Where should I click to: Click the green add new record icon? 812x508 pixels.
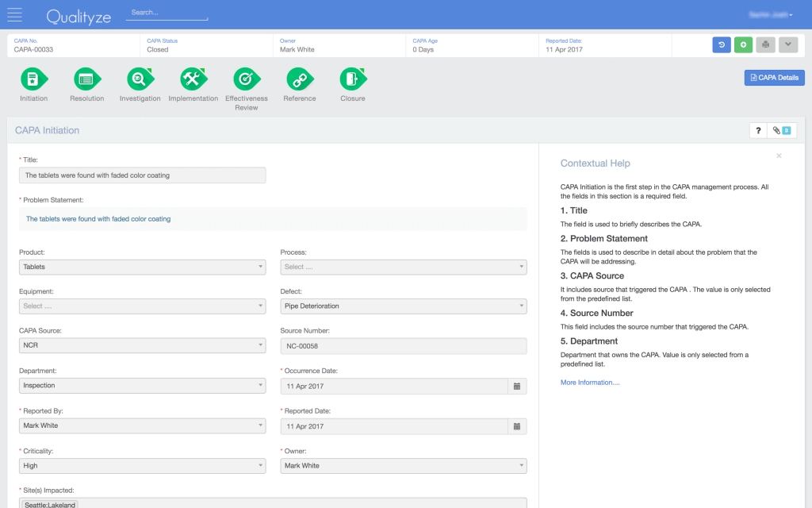pos(743,44)
